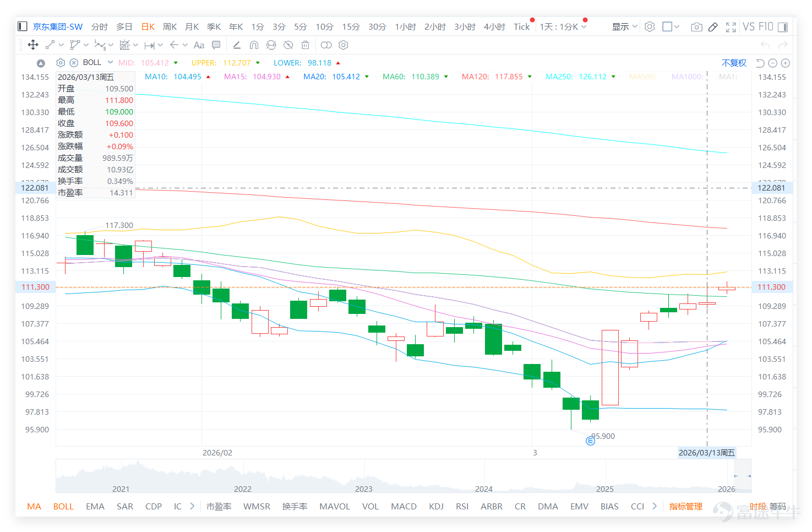Open the pencil drawing tool icon
Image resolution: width=812 pixels, height=532 pixels.
point(713,26)
